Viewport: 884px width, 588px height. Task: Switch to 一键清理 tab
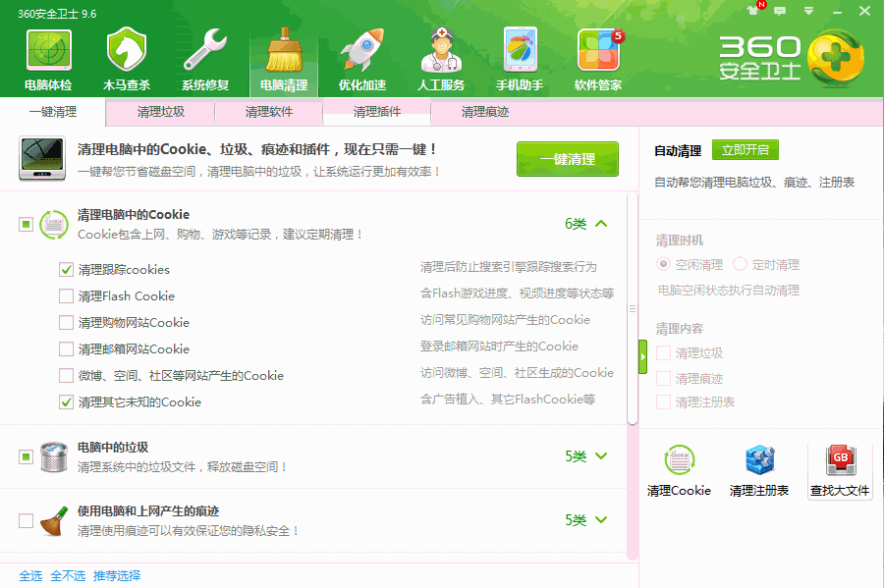point(53,112)
